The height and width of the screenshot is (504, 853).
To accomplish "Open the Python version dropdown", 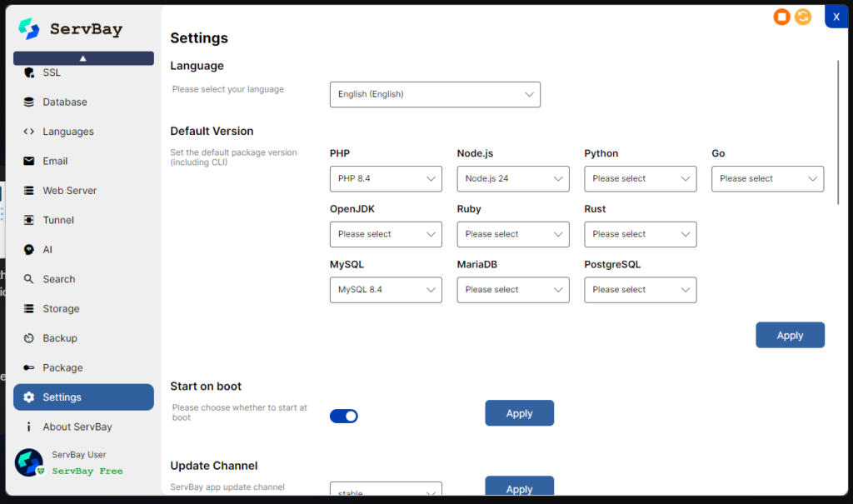I will [641, 178].
